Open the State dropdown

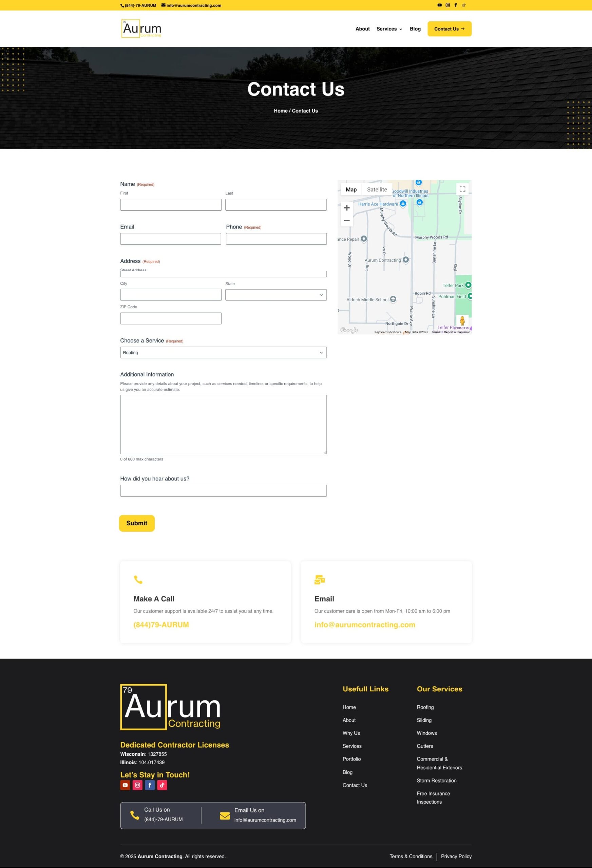(x=276, y=295)
